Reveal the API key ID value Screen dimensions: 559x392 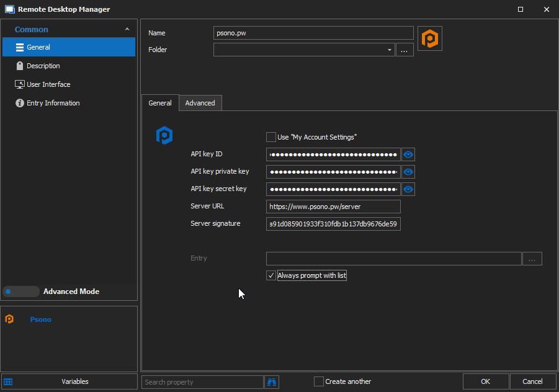pos(408,154)
